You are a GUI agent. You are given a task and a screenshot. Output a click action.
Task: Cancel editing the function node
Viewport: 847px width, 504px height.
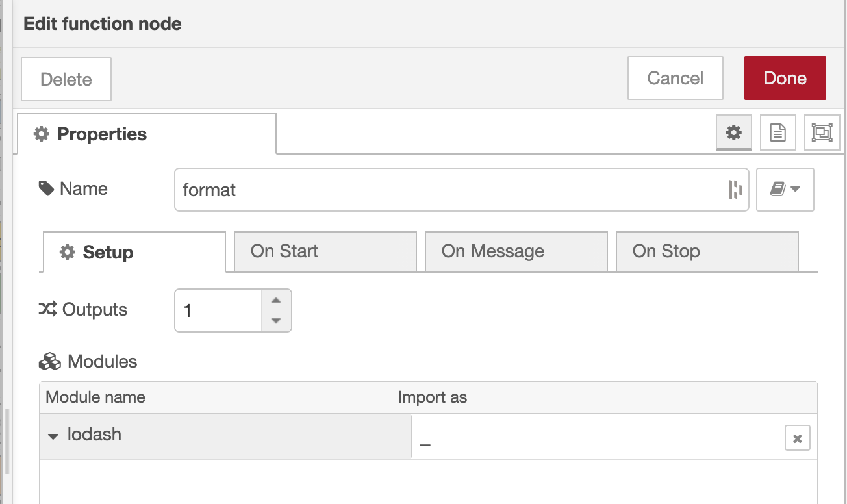[675, 79]
